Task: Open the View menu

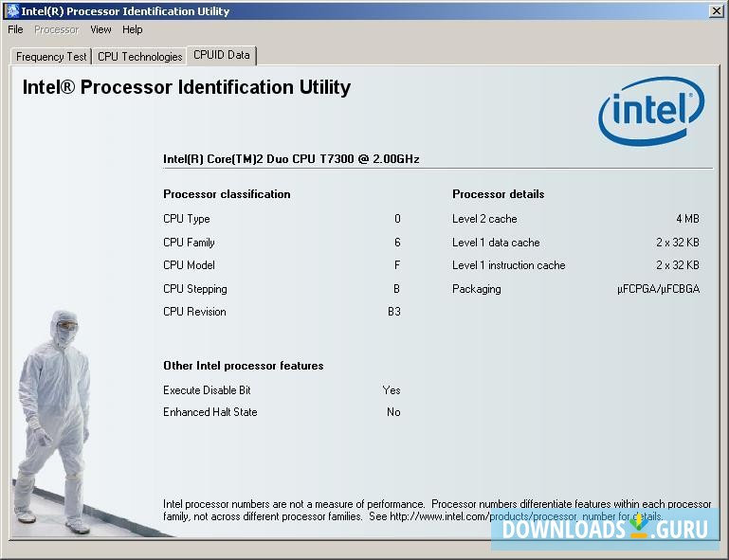Action: click(100, 29)
